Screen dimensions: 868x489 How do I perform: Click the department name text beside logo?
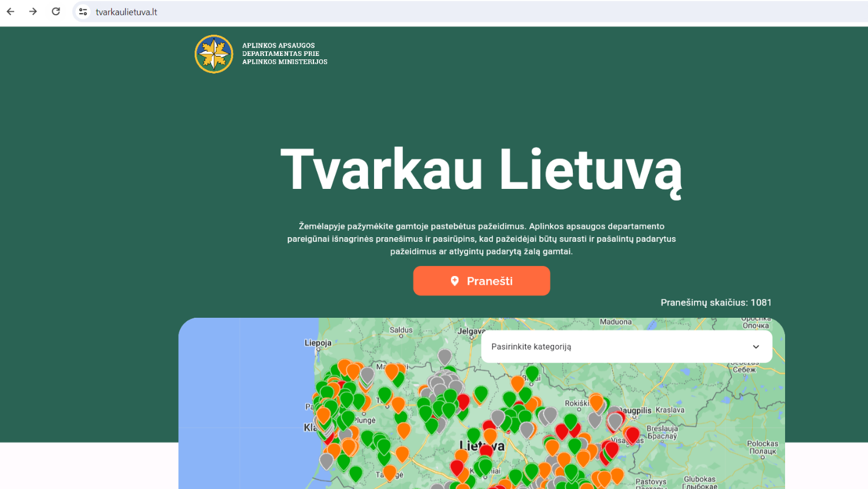pos(285,54)
